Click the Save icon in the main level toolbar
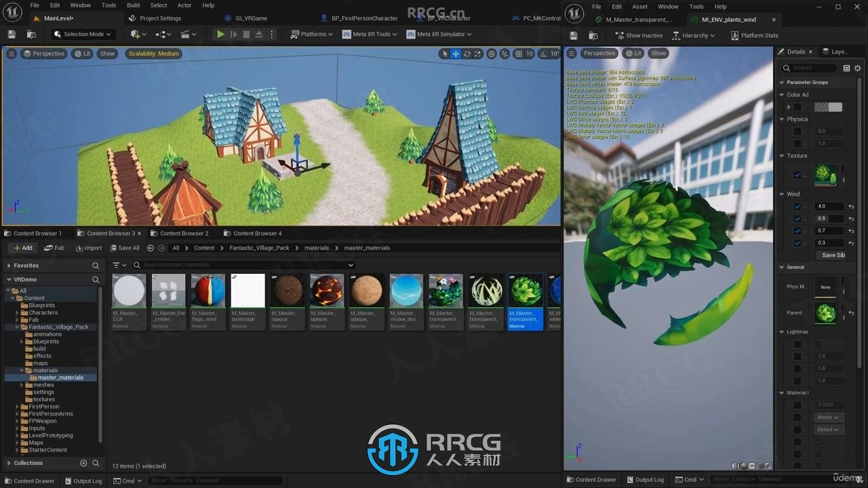 point(11,34)
